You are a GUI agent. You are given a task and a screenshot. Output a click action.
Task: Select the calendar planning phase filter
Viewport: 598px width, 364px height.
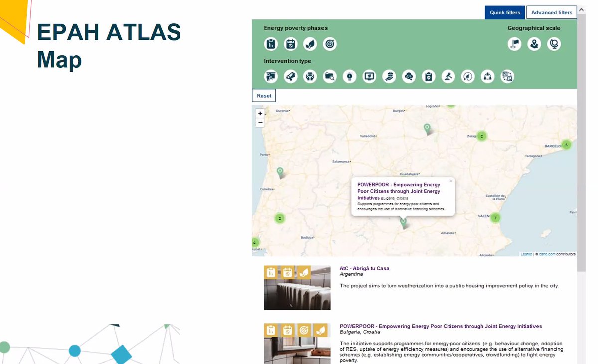(291, 44)
